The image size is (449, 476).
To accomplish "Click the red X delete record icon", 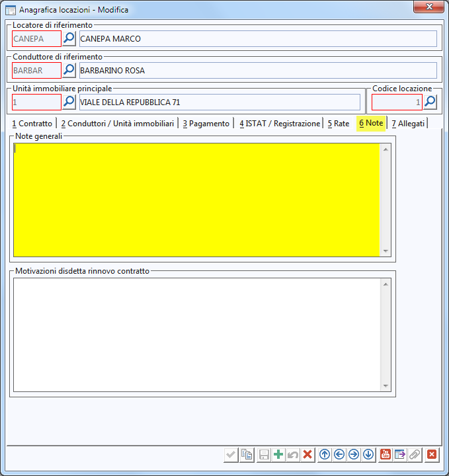I will coord(307,454).
